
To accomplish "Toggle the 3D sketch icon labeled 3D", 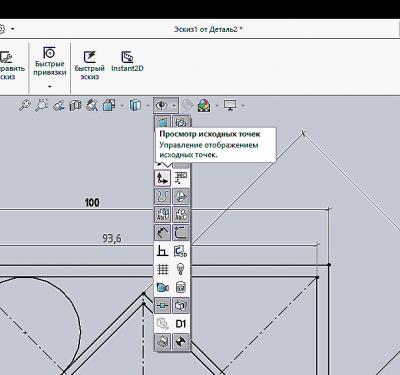I will click(181, 251).
